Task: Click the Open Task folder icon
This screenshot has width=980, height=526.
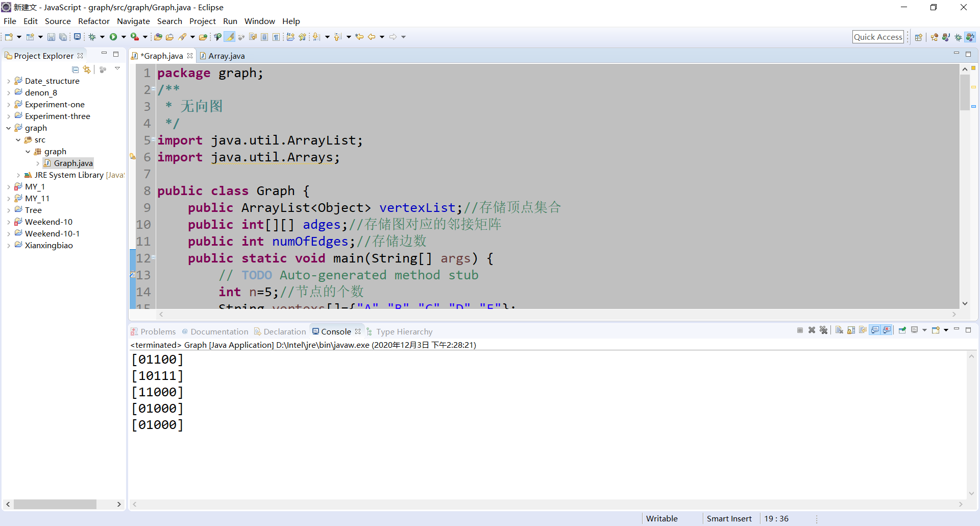Action: coord(169,37)
